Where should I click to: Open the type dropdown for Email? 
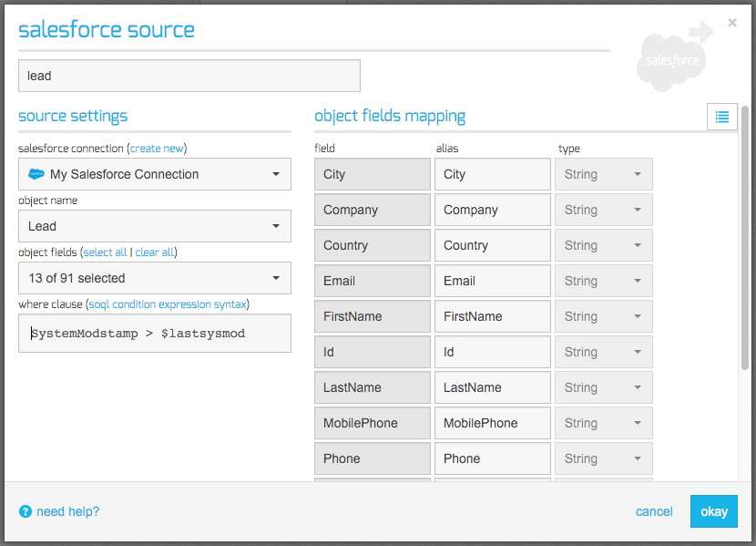coord(604,281)
